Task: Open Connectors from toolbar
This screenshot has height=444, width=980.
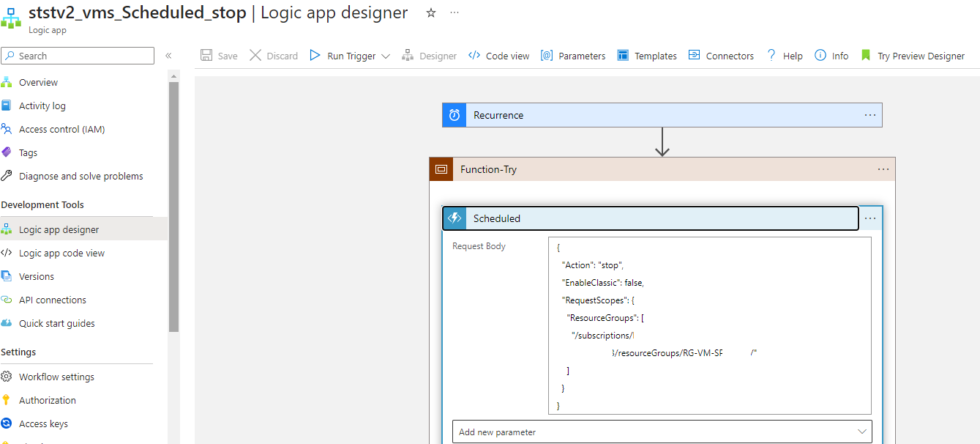Action: click(721, 56)
